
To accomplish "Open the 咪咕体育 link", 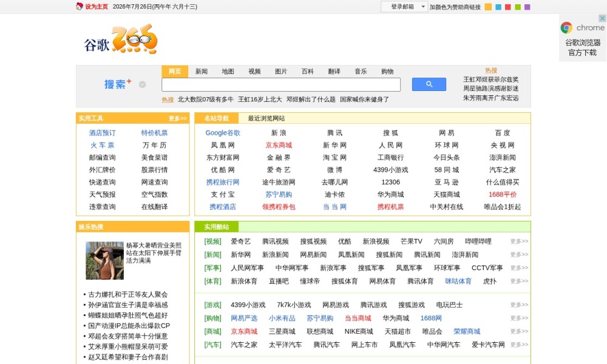I will [458, 281].
